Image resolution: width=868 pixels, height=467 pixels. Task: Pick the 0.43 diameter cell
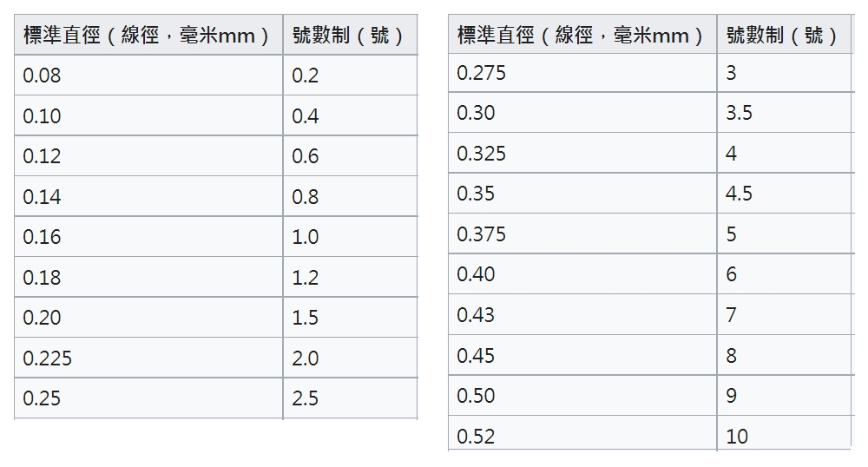click(x=582, y=315)
